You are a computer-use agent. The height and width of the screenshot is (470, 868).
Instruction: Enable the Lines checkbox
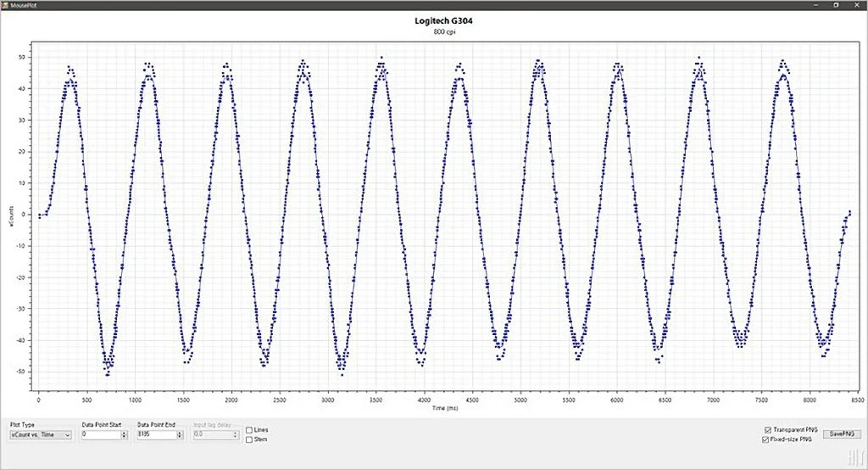click(249, 430)
